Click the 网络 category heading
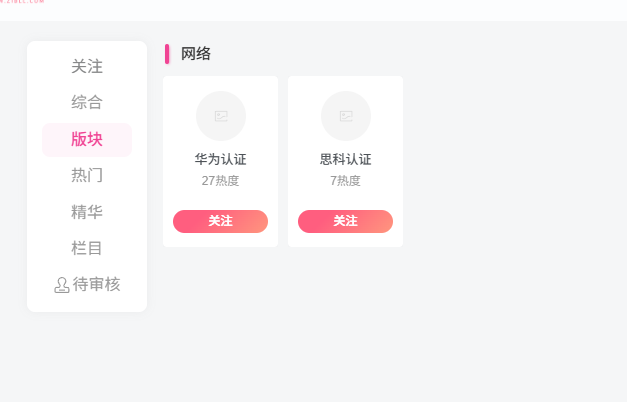Viewport: 627px width, 402px height. [x=196, y=54]
